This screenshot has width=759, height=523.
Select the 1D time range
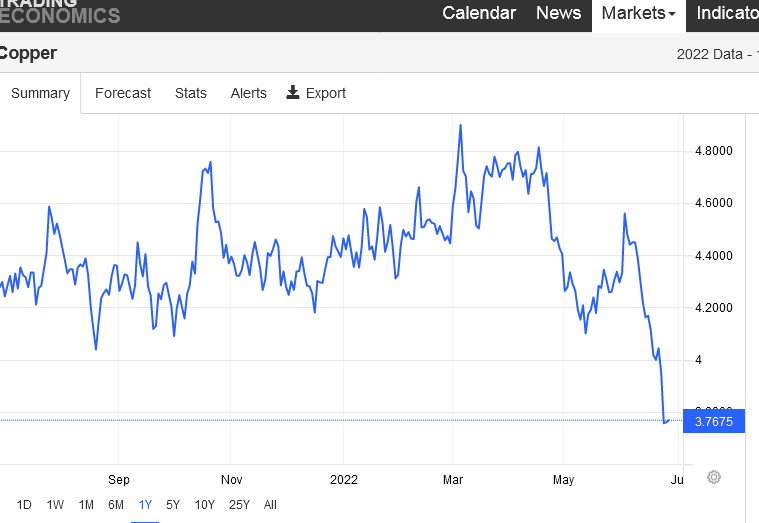click(24, 505)
